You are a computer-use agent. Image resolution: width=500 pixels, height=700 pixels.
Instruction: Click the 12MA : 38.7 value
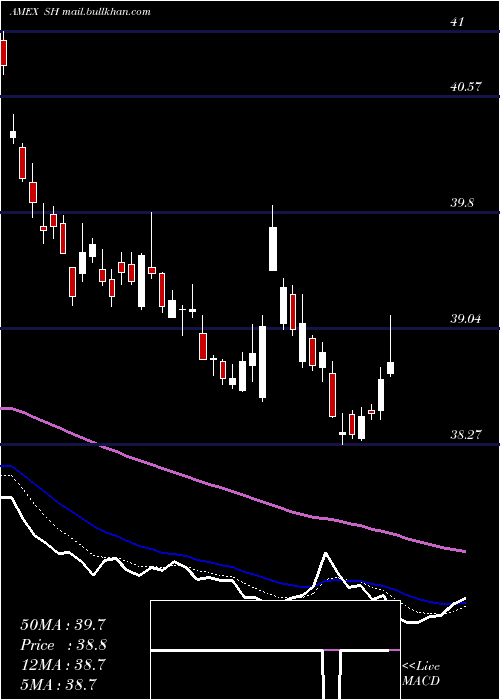click(x=63, y=665)
